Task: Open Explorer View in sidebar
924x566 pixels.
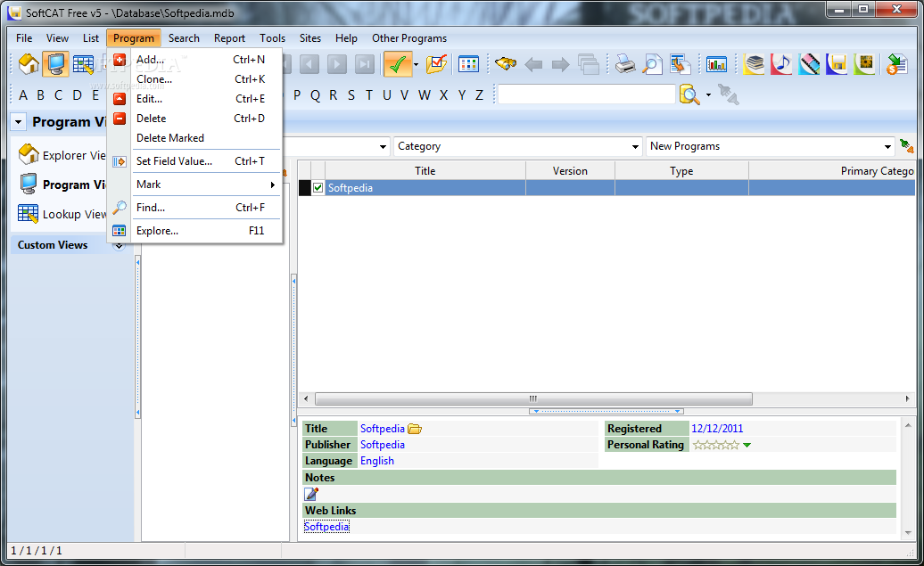Action: (x=62, y=155)
